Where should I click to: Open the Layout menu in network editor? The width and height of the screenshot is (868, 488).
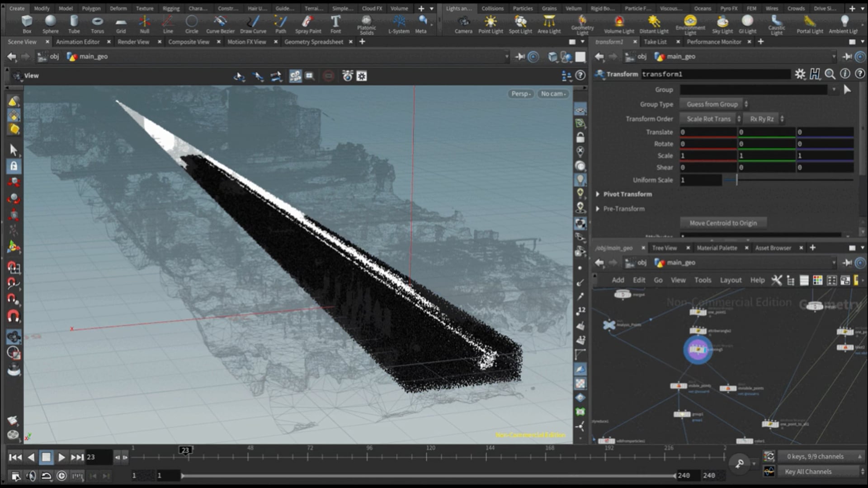click(x=731, y=280)
